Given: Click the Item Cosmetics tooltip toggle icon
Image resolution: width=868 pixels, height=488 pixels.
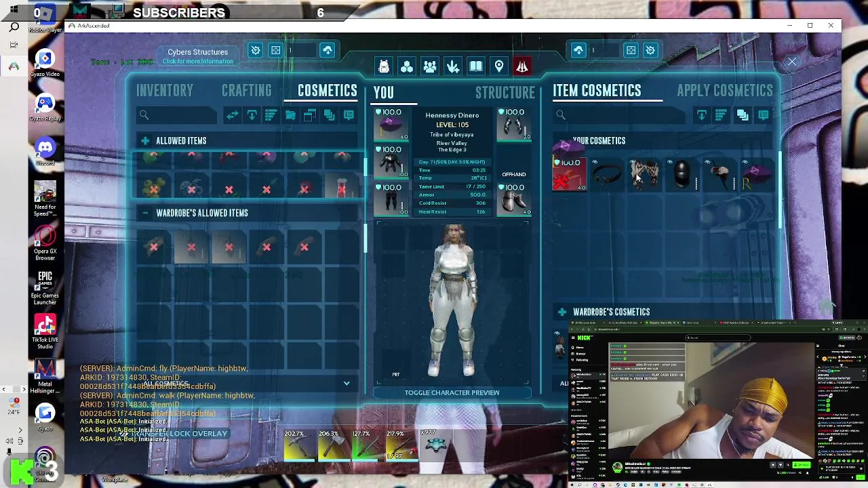Looking at the screenshot, I should pos(764,115).
